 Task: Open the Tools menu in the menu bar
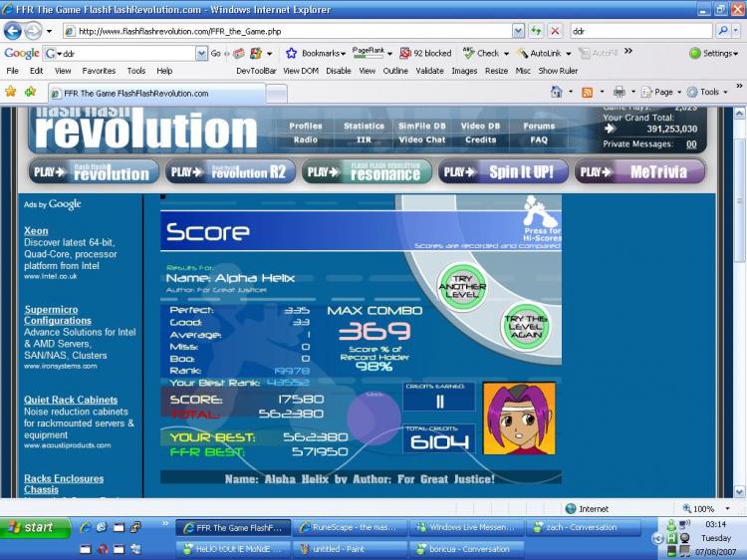[136, 71]
